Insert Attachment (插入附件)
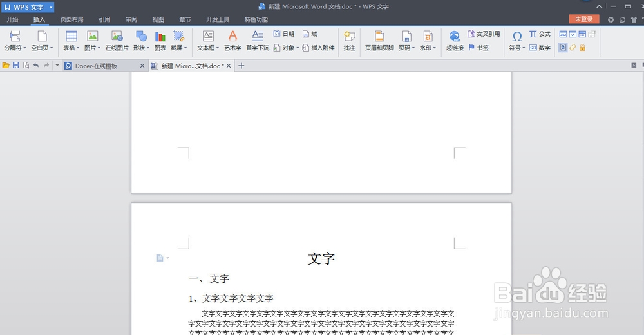This screenshot has width=644, height=335. tap(318, 48)
